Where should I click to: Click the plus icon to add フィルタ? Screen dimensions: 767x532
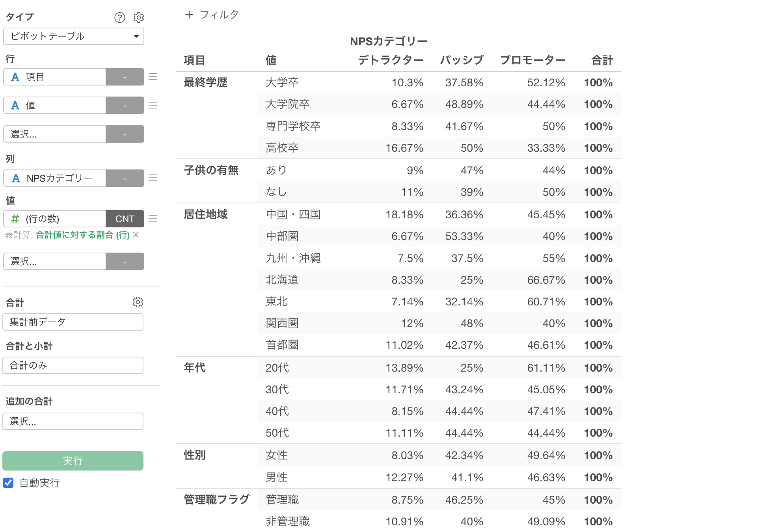click(x=189, y=15)
